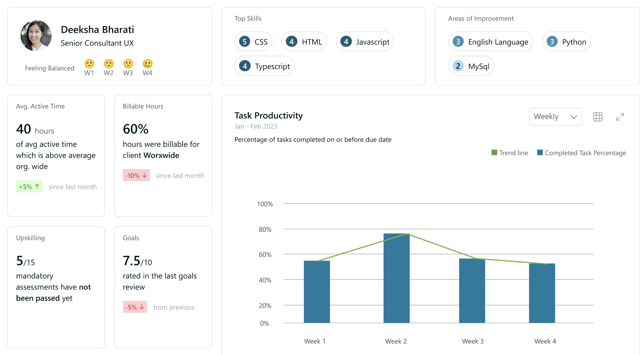Click the Week 2 bar in chart
This screenshot has height=355, width=644.
396,278
